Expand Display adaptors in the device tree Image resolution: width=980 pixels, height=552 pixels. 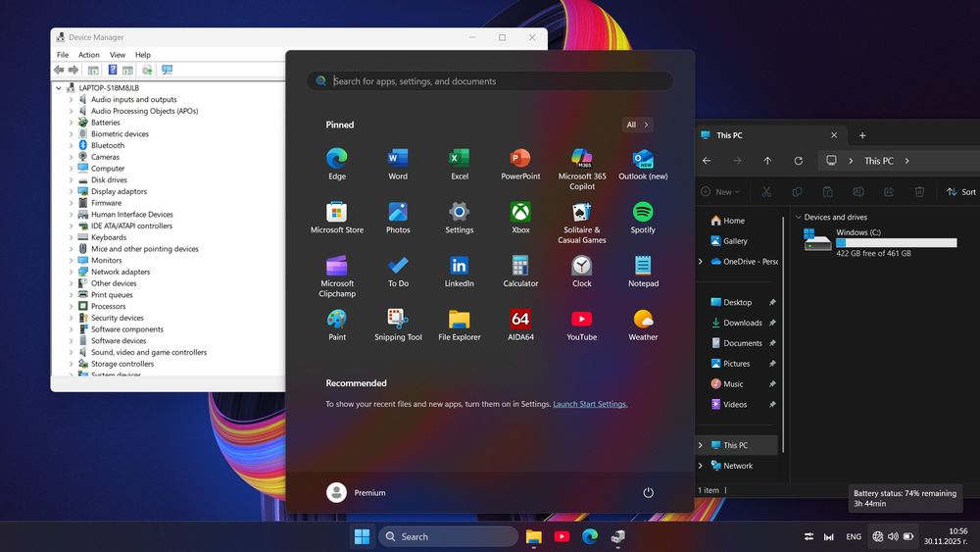click(71, 191)
